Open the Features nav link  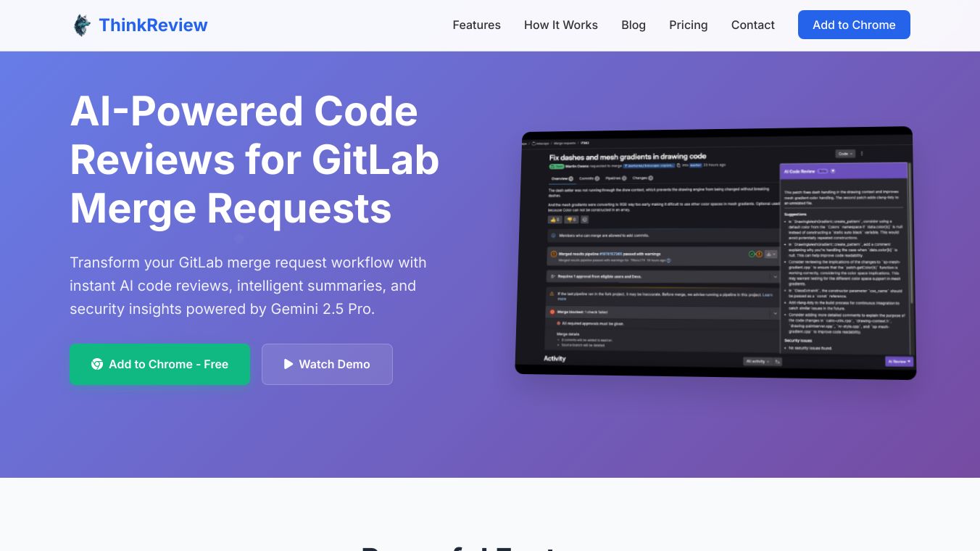point(476,25)
